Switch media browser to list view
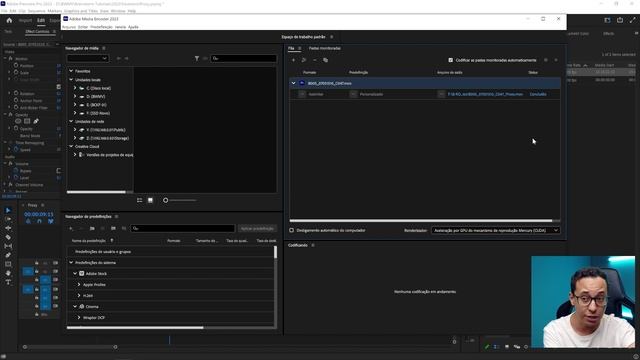The width and height of the screenshot is (640, 360). pos(140,200)
